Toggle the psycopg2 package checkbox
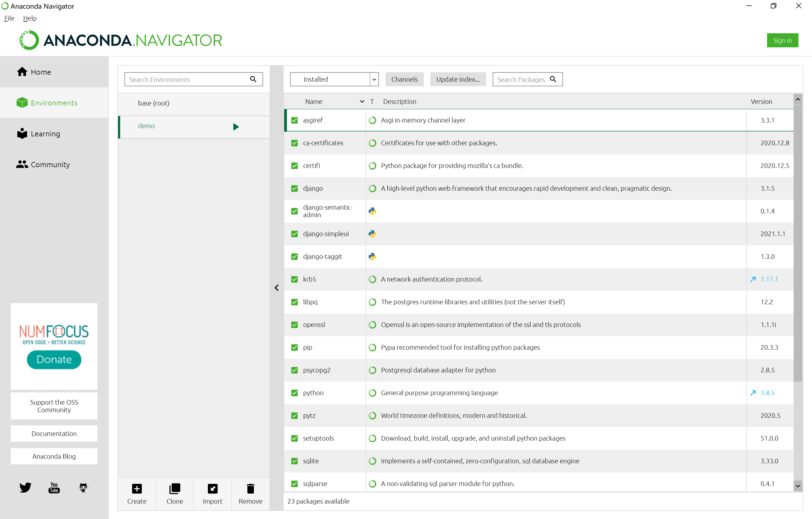The height and width of the screenshot is (519, 812). pyautogui.click(x=294, y=370)
